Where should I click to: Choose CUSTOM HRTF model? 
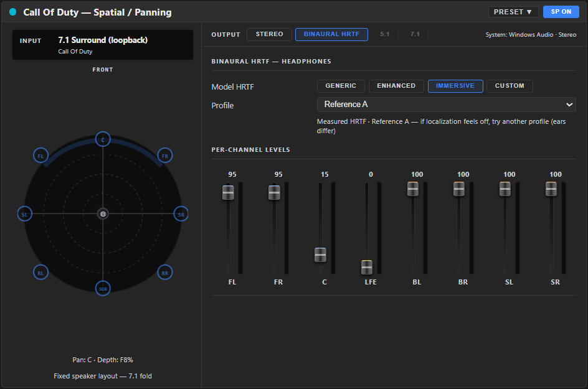click(x=510, y=86)
